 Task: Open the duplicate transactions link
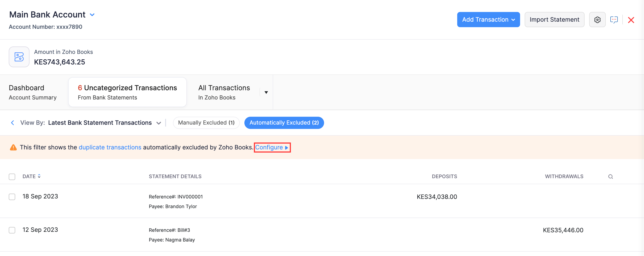[x=110, y=147]
